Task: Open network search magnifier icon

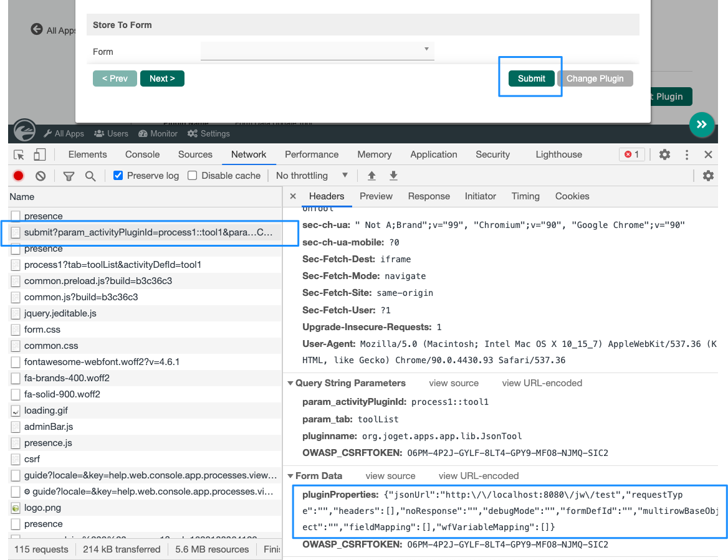Action: pyautogui.click(x=90, y=176)
